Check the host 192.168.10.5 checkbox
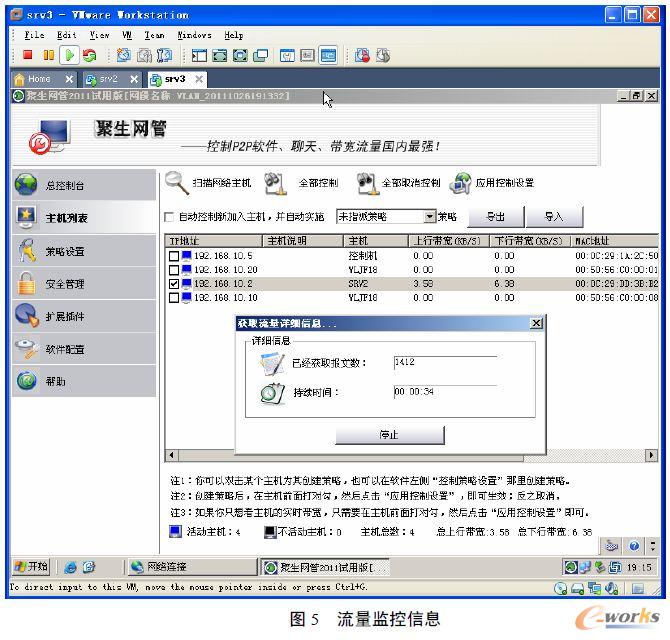This screenshot has height=640, width=670. [174, 256]
